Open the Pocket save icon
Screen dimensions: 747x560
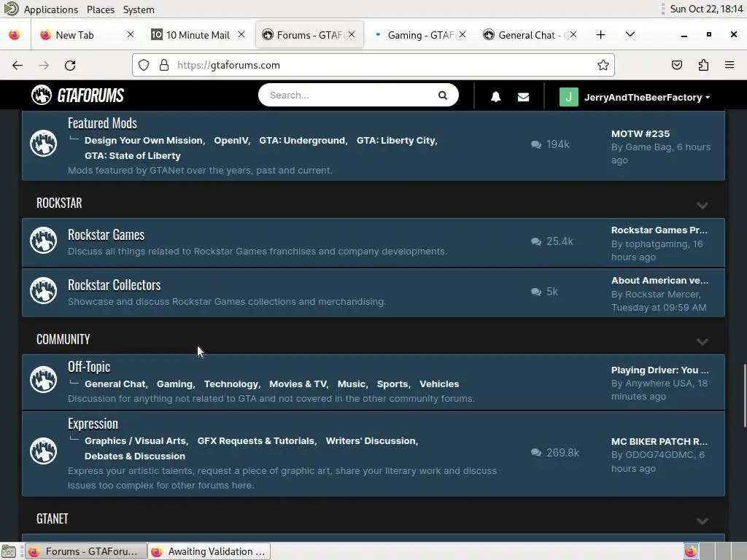[677, 65]
